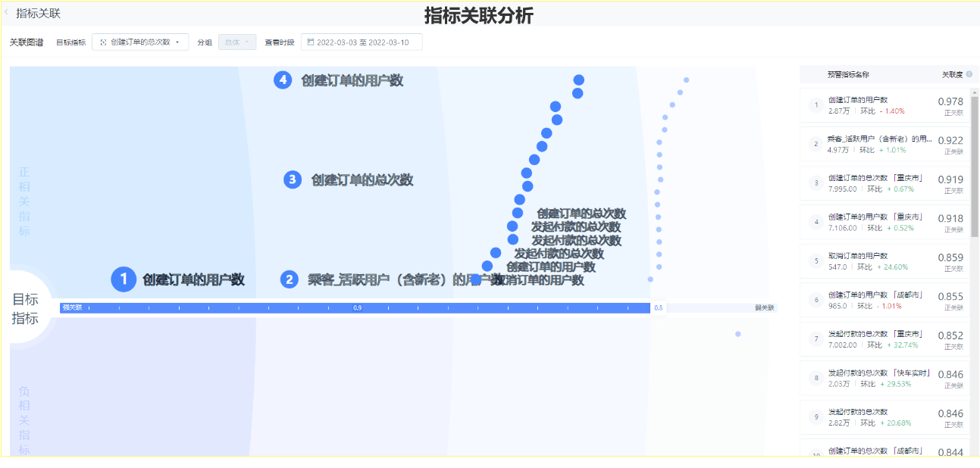Select rank 6 item 创建订单的用户数「成都市」
The image size is (980, 468).
point(884,301)
